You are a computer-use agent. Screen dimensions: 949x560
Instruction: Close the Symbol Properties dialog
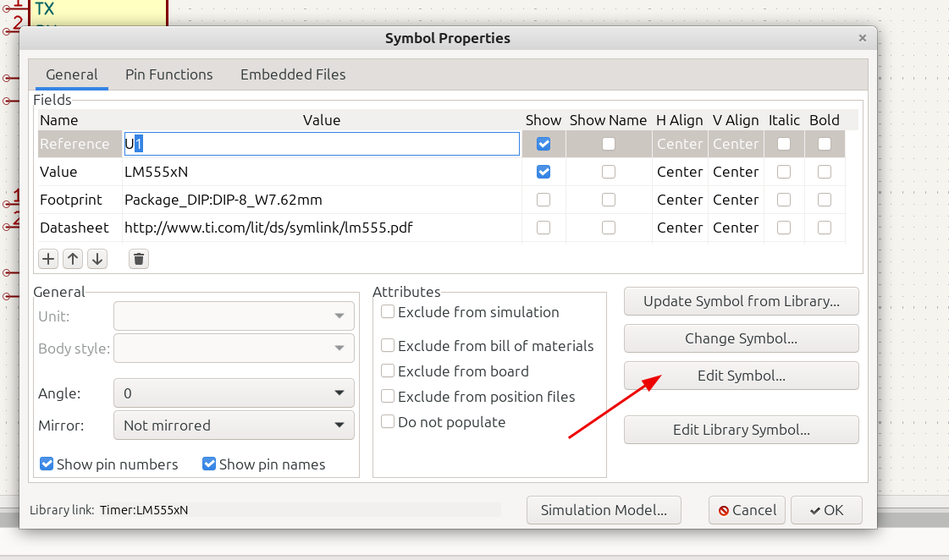(863, 38)
